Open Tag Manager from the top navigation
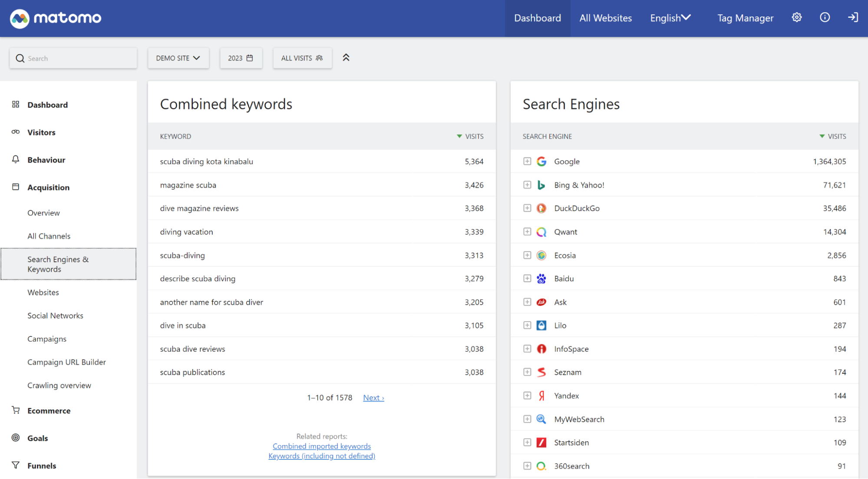The height and width of the screenshot is (479, 868). coord(745,18)
